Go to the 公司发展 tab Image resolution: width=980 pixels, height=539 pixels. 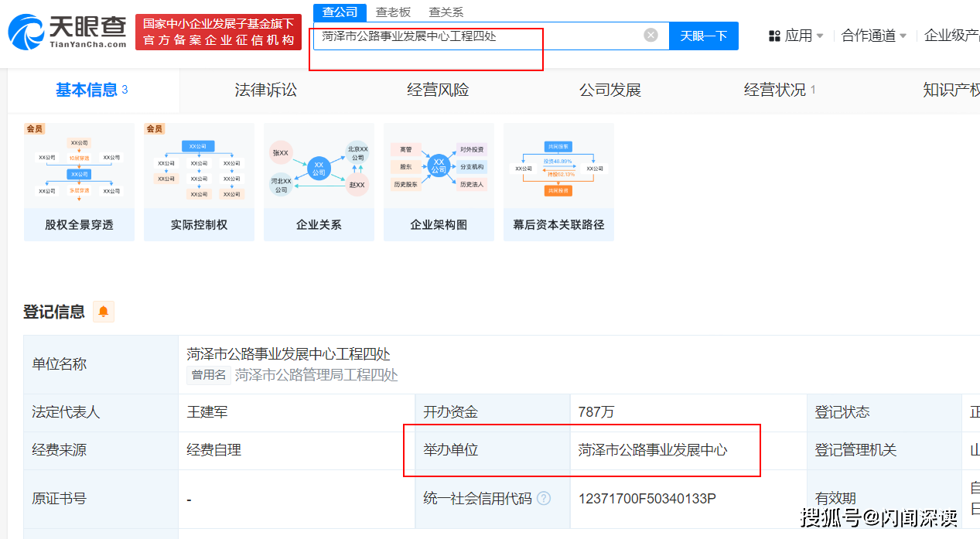click(x=610, y=90)
